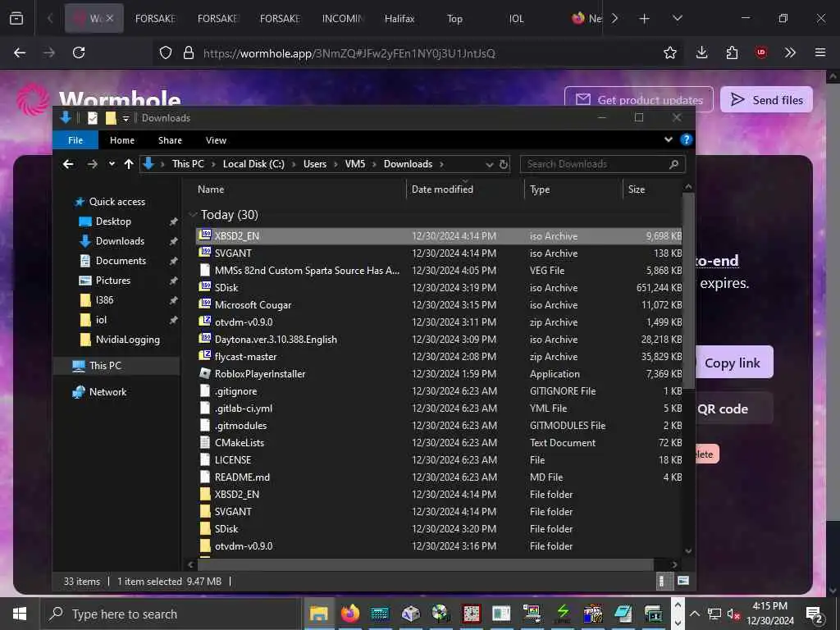
Task: Click the Explorer Back arrow
Action: (x=68, y=164)
